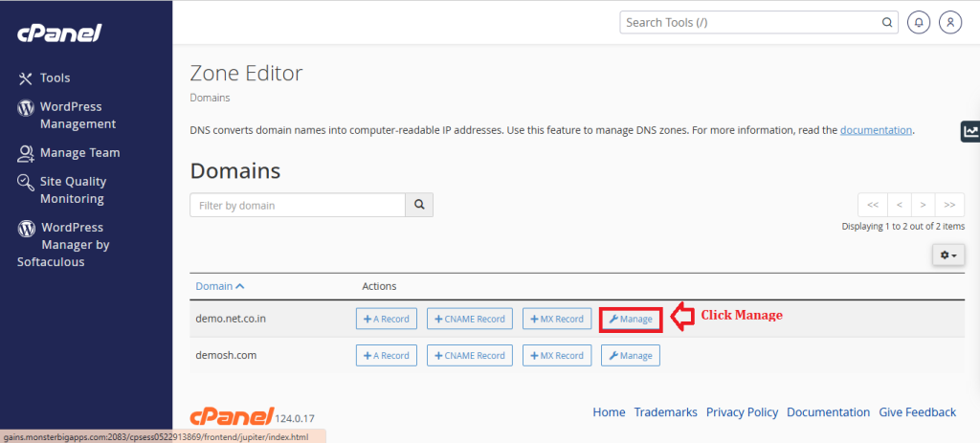Click the Manage Team people icon
The height and width of the screenshot is (443, 980).
tap(26, 153)
